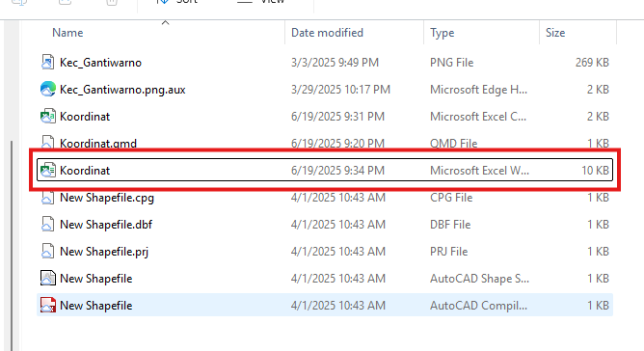The width and height of the screenshot is (644, 351).
Task: Click the date 6/19/2025 9:31 PM
Action: (337, 117)
